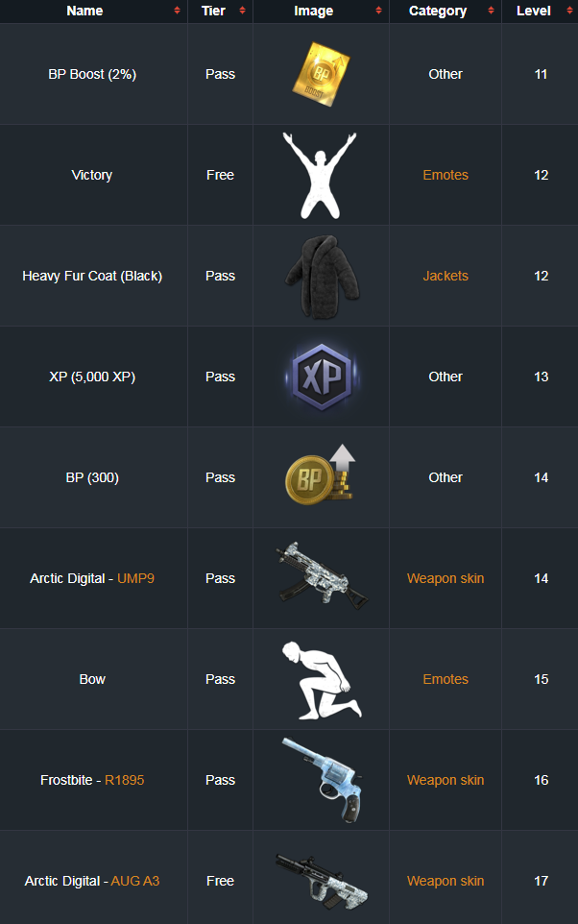This screenshot has width=578, height=924.
Task: Sort table by Tier column arrows
Action: pyautogui.click(x=242, y=11)
